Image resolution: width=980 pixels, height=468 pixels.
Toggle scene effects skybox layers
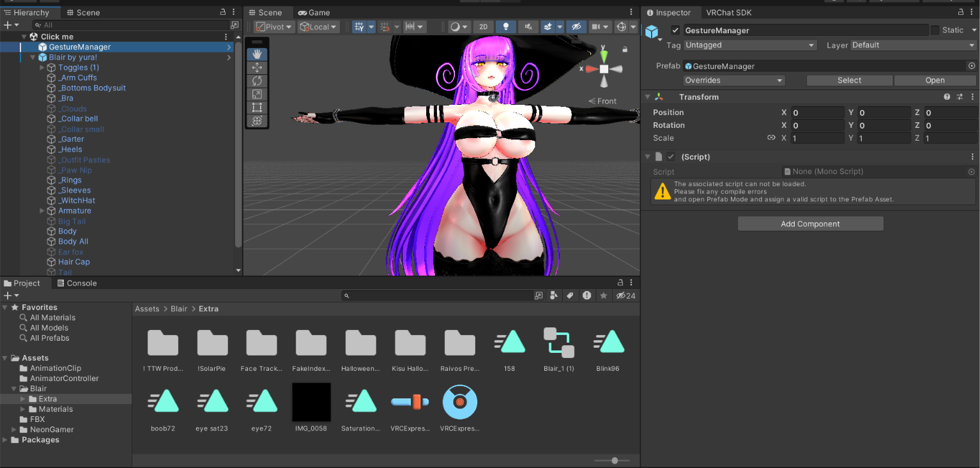(x=547, y=27)
